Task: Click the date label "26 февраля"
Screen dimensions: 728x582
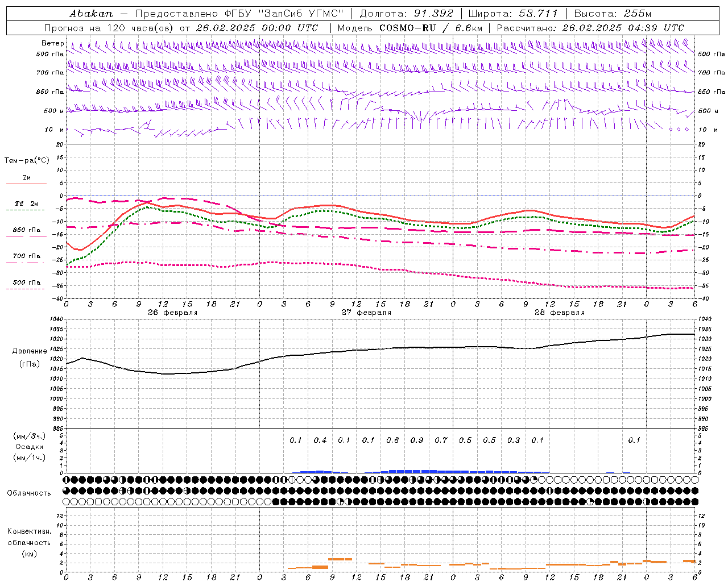Action: click(x=173, y=313)
